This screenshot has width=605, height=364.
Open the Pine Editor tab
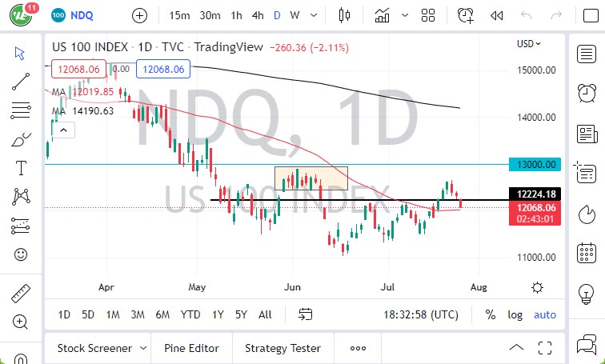191,348
